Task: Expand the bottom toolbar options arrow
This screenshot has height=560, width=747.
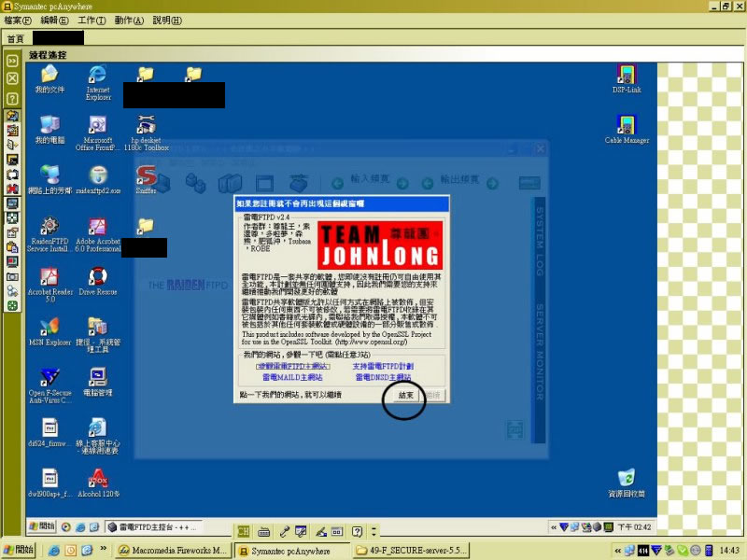Action: pyautogui.click(x=374, y=531)
